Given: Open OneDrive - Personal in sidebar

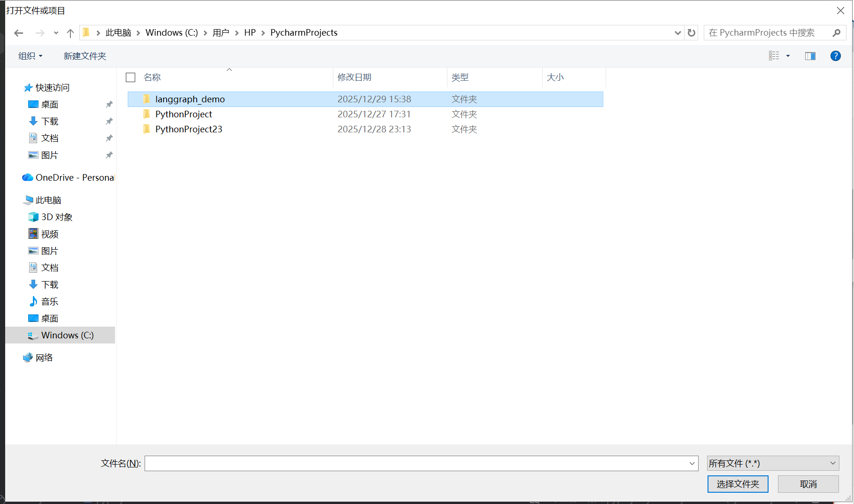Looking at the screenshot, I should tap(75, 178).
